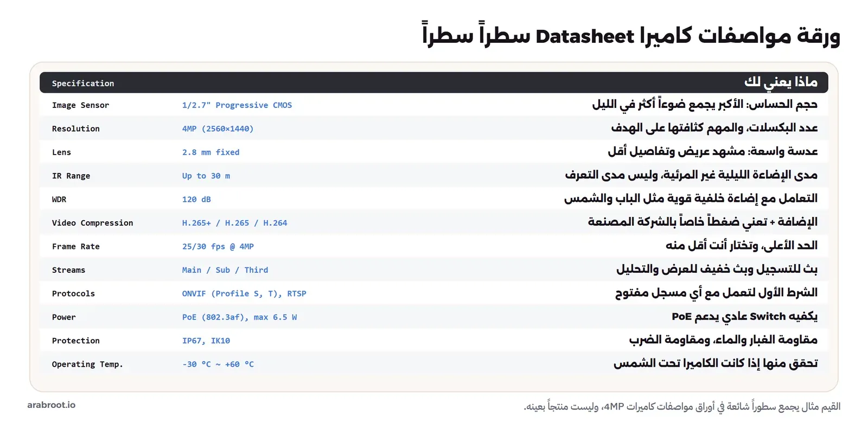Viewport: 868px width, 429px height.
Task: Click the value 'IP67, IK10'
Action: pyautogui.click(x=206, y=341)
